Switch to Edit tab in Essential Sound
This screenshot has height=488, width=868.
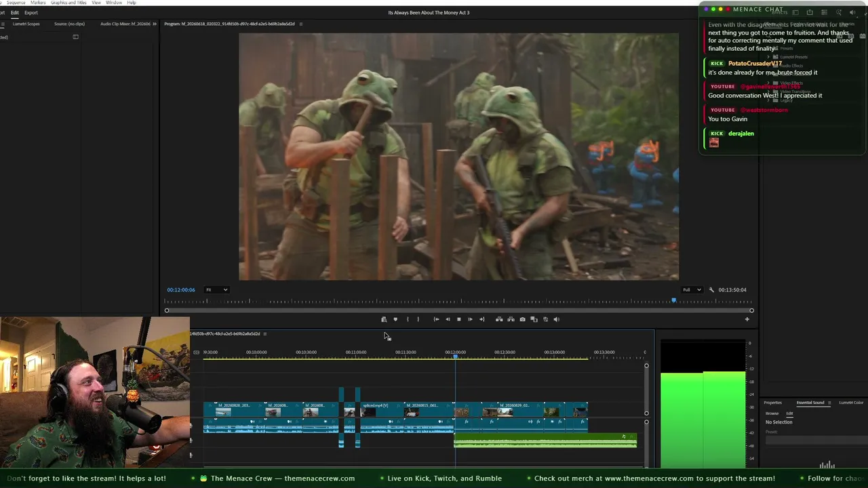789,413
